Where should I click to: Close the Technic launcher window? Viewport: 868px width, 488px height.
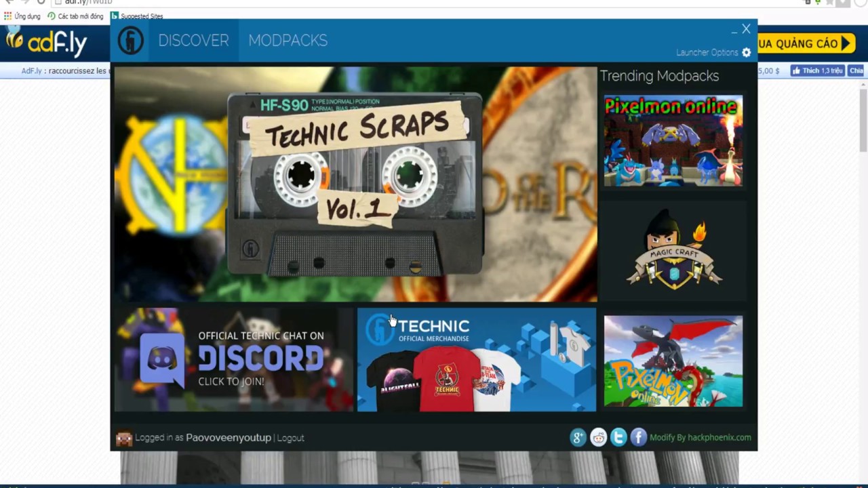click(x=746, y=28)
